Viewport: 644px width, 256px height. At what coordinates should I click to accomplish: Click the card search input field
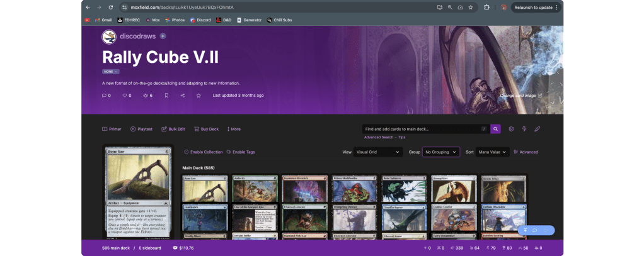422,129
